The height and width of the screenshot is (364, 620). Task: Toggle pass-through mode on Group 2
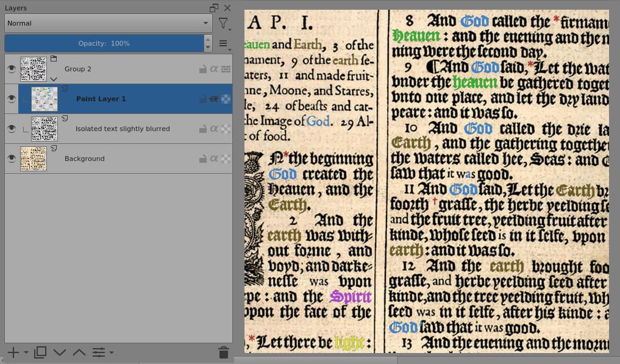point(226,70)
